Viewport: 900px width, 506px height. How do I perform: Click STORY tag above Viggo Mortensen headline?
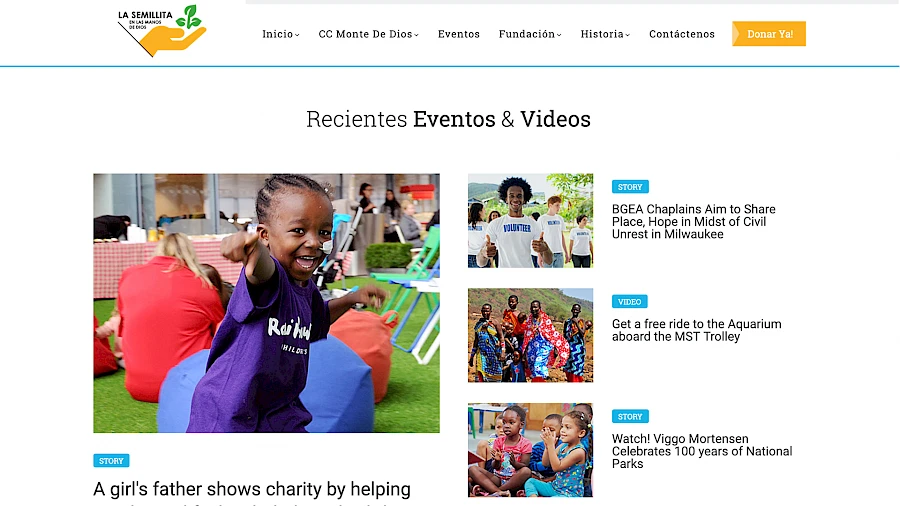coord(630,417)
